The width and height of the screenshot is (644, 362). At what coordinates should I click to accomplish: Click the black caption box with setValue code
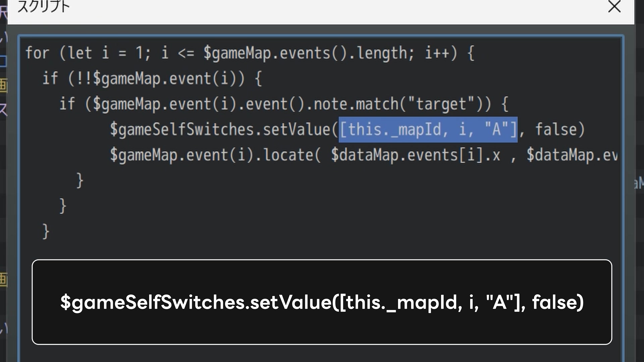(322, 302)
